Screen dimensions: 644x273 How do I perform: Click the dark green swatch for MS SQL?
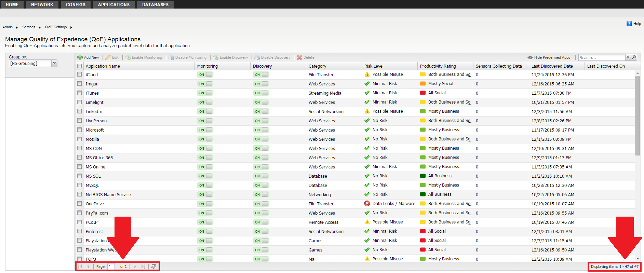click(x=423, y=176)
